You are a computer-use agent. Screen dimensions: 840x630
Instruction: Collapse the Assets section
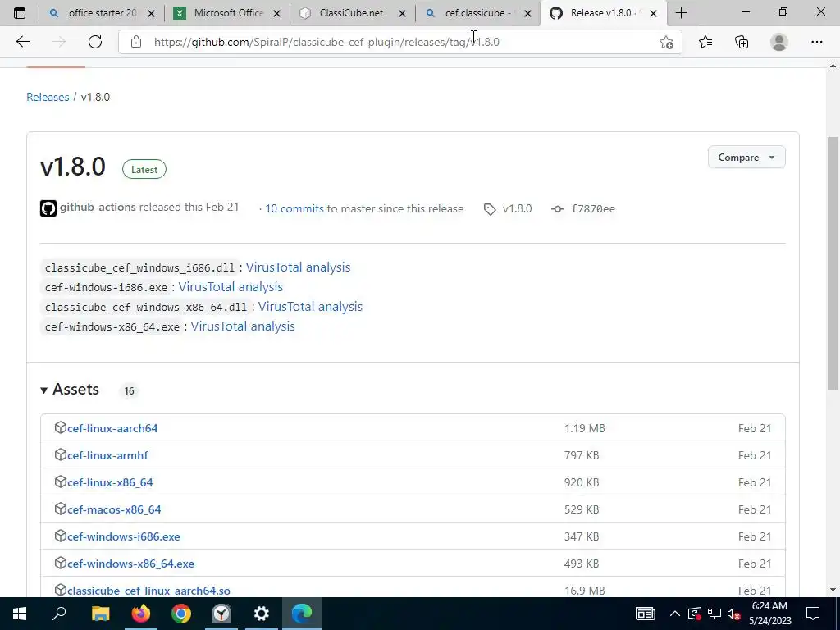coord(70,390)
